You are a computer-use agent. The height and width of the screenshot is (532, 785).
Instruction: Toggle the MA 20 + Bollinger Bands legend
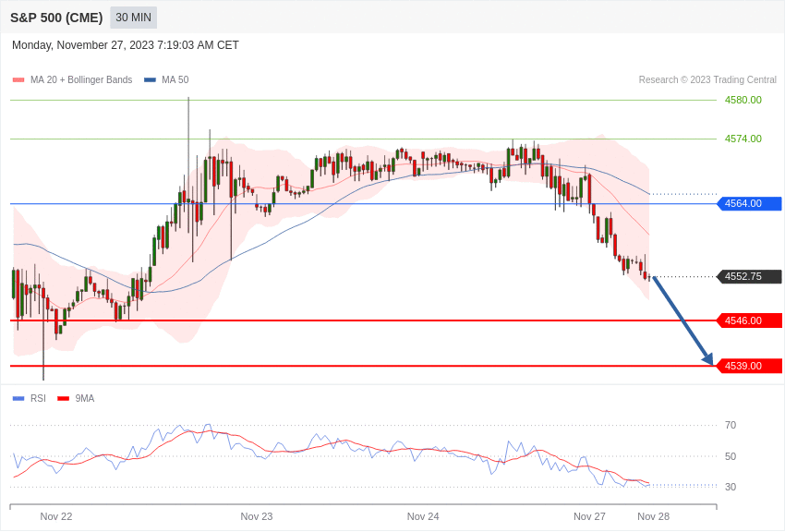click(x=73, y=79)
